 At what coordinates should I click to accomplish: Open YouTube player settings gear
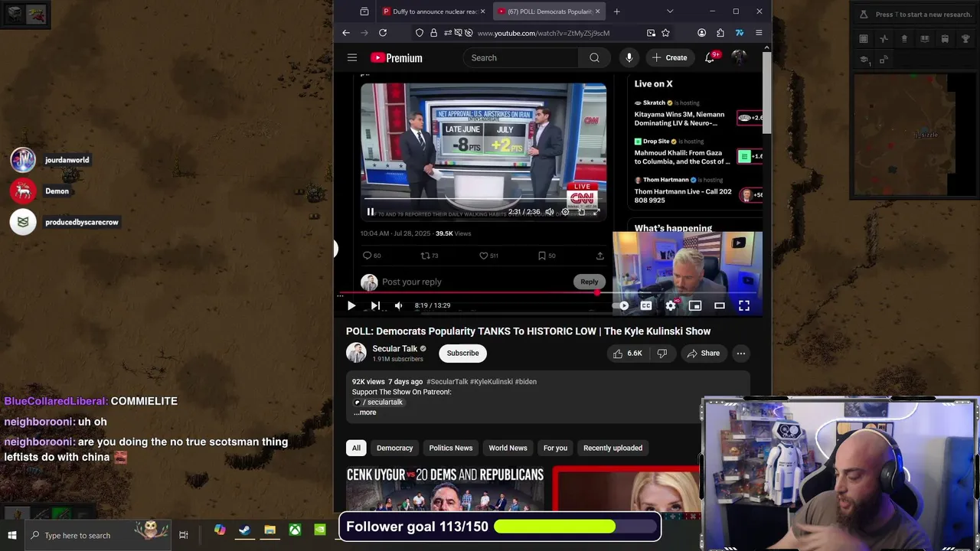[x=671, y=305]
